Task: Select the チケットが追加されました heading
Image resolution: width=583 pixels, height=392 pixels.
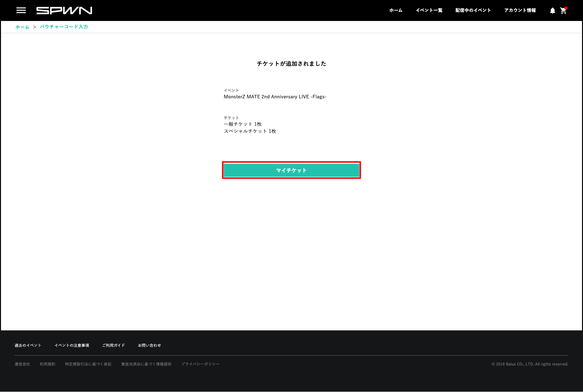Action: coord(291,64)
